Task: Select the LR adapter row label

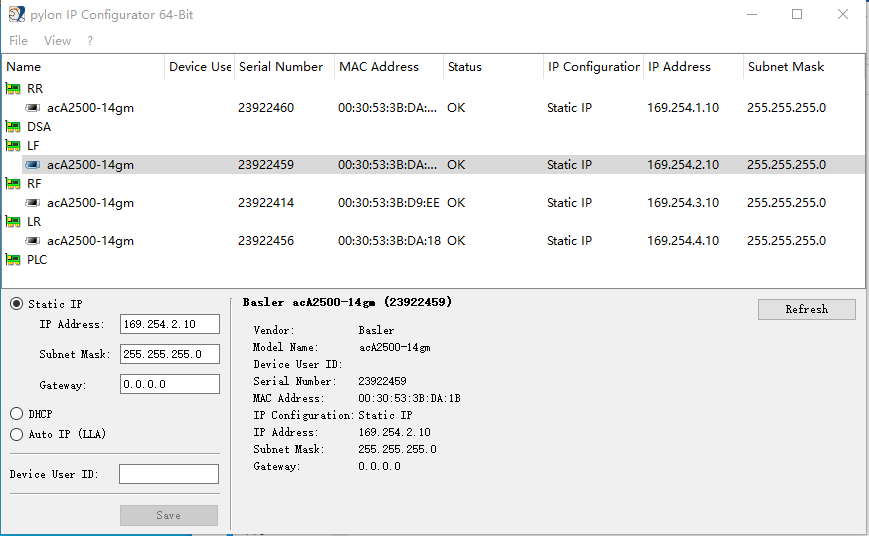Action: coord(34,222)
